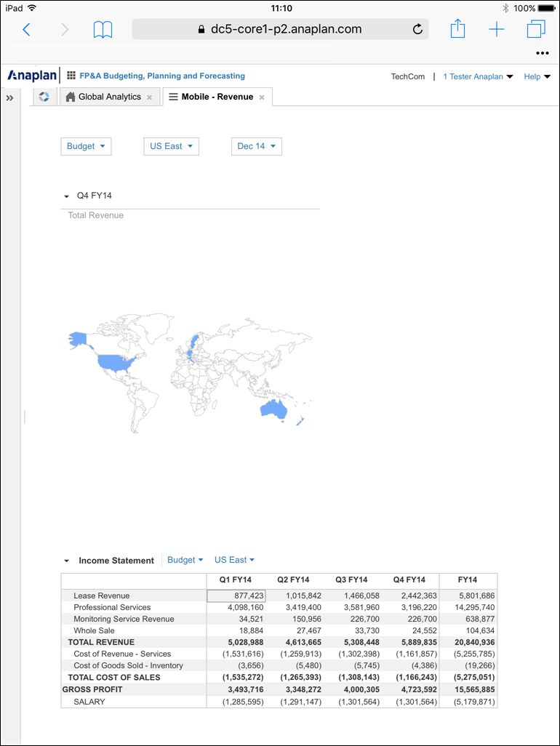Reload page with the refresh icon

417,30
